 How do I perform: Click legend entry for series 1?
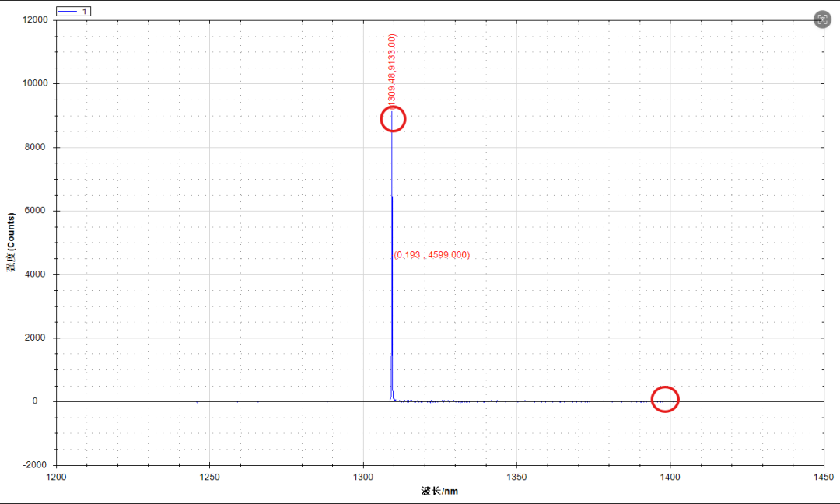(x=73, y=11)
